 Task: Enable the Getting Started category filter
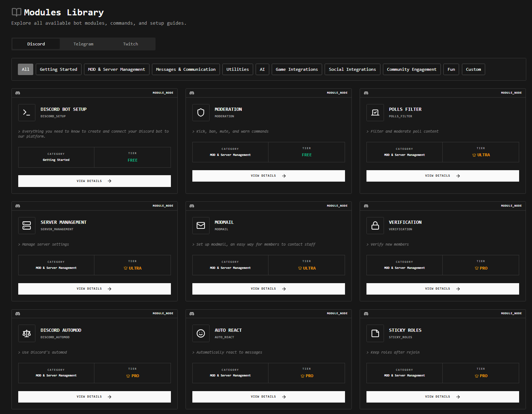point(58,69)
